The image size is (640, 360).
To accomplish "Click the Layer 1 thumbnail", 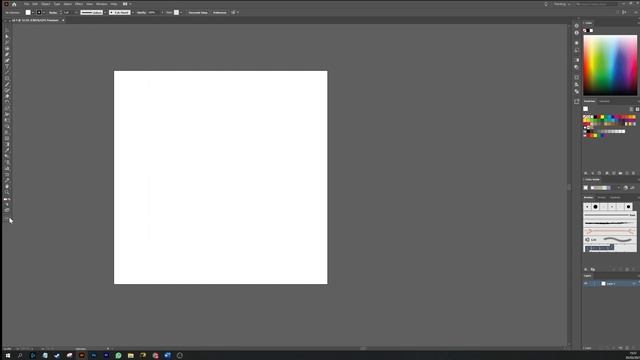I will [603, 283].
